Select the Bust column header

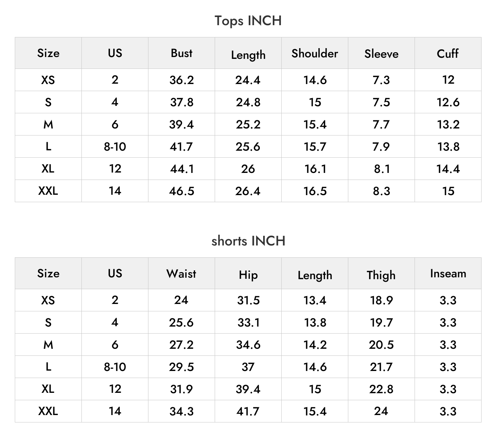click(x=181, y=53)
